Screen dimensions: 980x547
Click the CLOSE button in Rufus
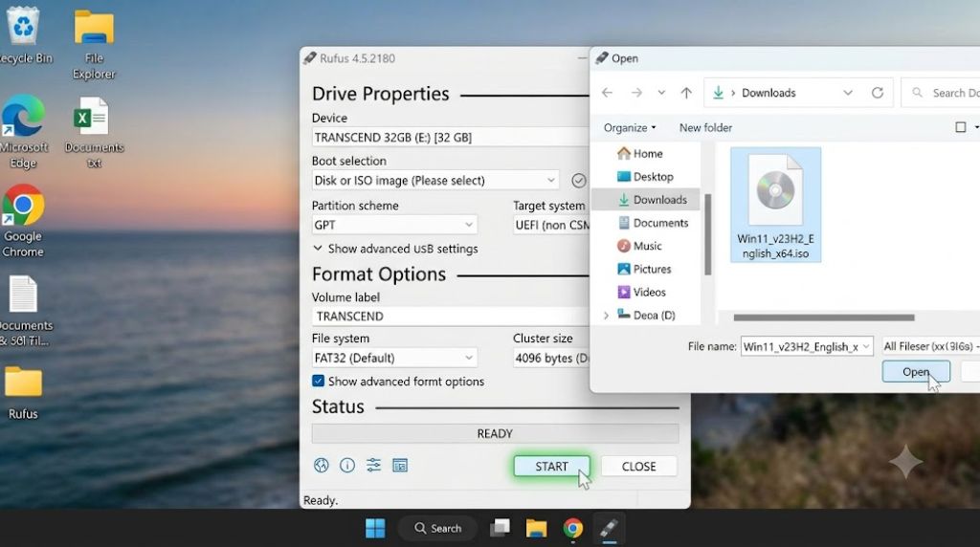[x=638, y=467]
